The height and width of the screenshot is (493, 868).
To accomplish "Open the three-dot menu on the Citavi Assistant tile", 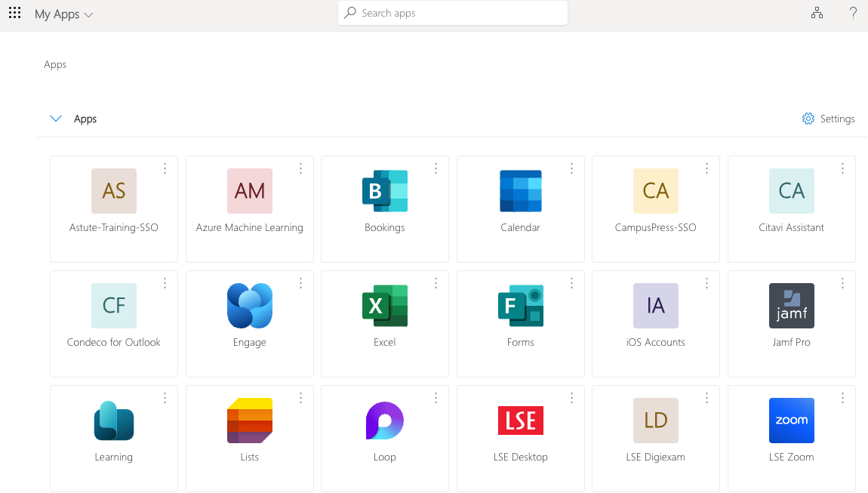I will tap(842, 168).
